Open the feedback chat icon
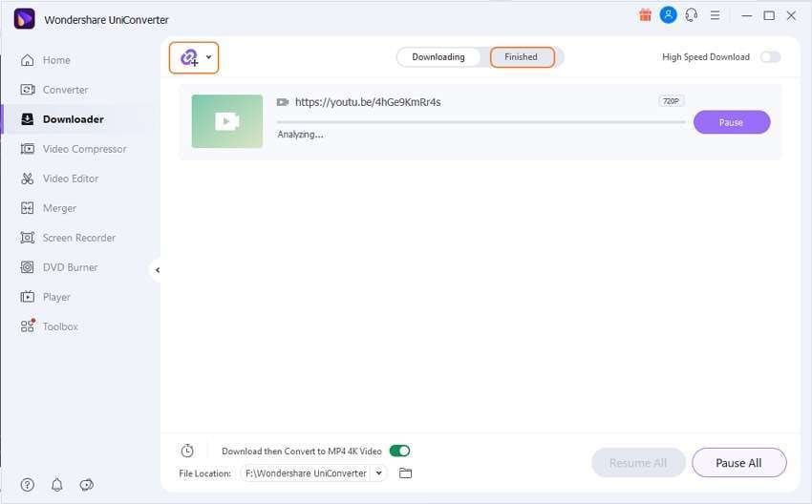This screenshot has width=812, height=504. coord(87,485)
